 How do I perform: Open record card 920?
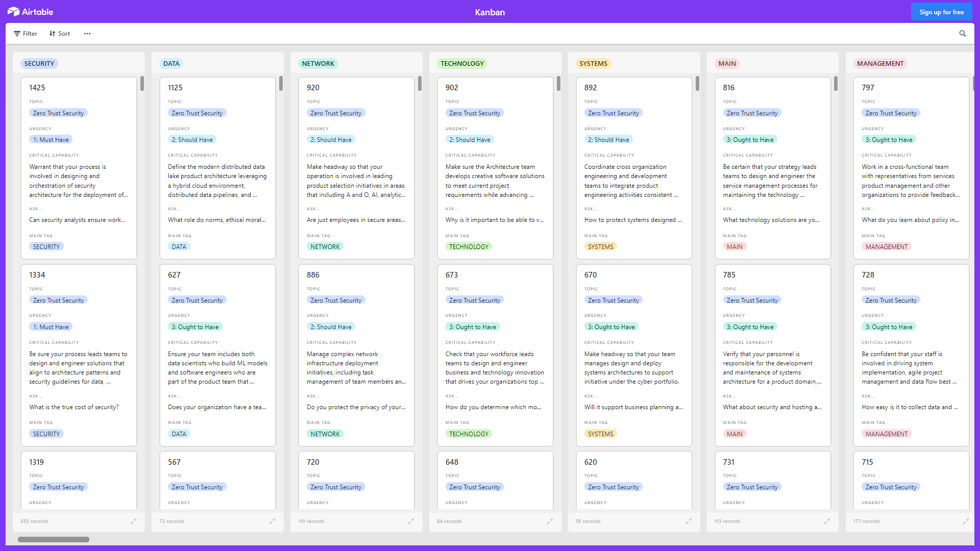356,168
